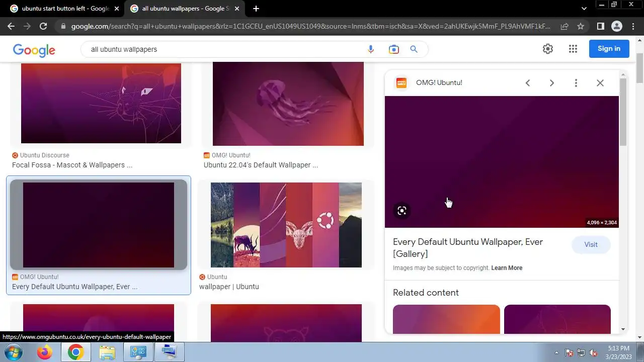Viewport: 644px width, 362px height.
Task: Click the muted volume tray icon
Action: (x=594, y=352)
